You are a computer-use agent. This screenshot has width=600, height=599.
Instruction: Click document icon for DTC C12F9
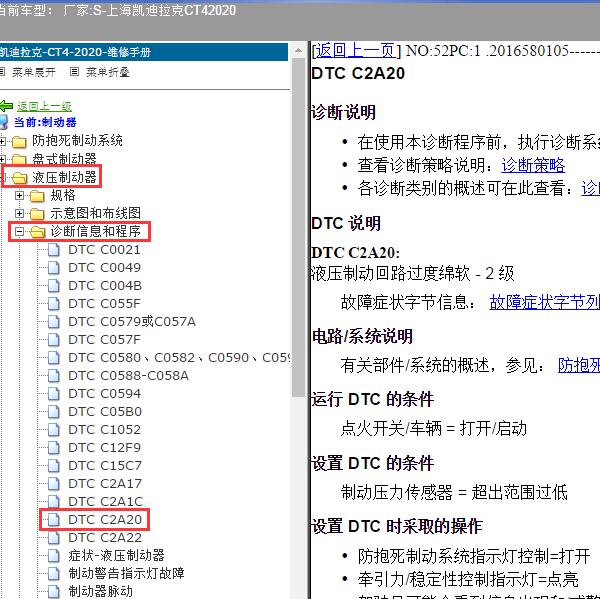pos(54,447)
